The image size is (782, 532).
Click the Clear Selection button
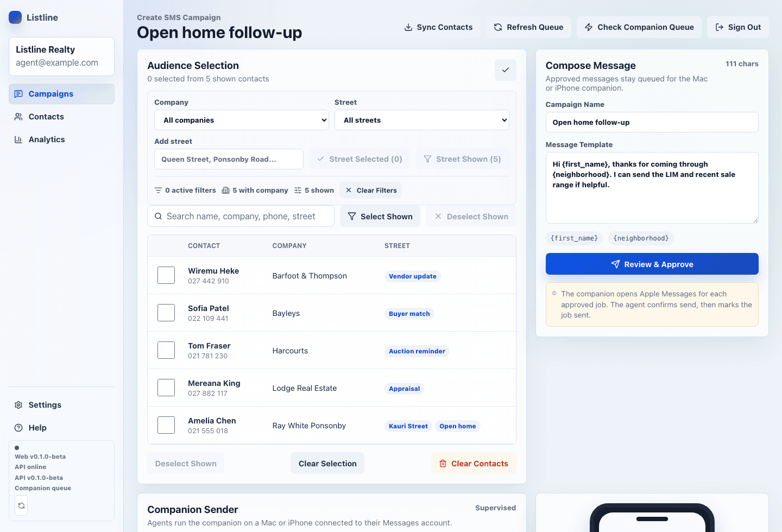click(327, 463)
